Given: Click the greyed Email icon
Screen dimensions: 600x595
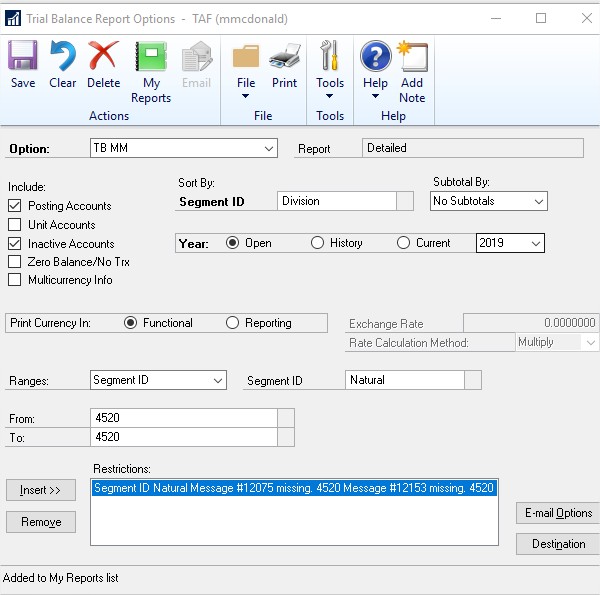Looking at the screenshot, I should pos(197,56).
